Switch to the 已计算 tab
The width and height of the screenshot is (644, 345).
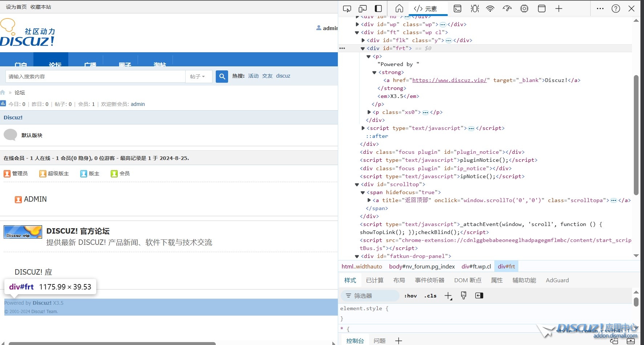coord(374,280)
